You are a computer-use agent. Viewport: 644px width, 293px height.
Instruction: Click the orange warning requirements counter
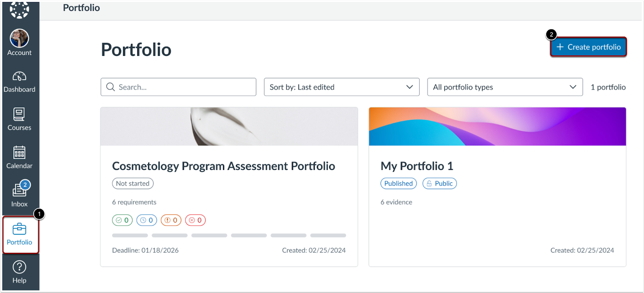(171, 220)
